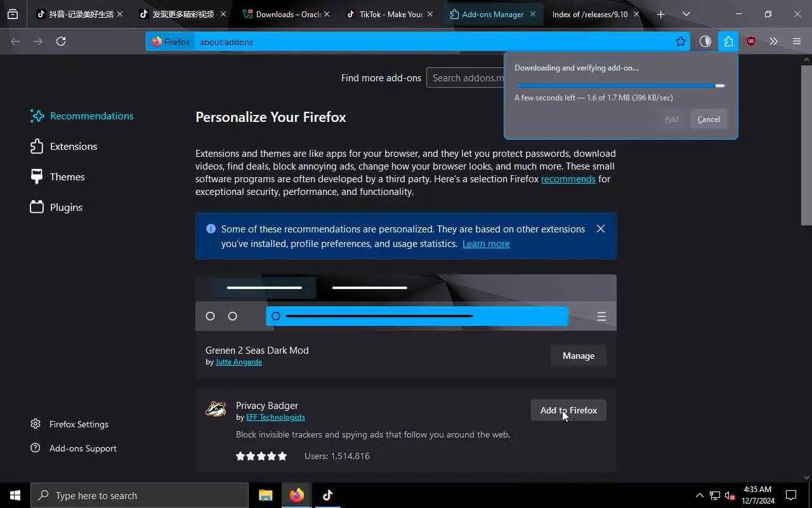Viewport: 812px width, 508px height.
Task: Dismiss the personalized recommendations notice
Action: (601, 229)
